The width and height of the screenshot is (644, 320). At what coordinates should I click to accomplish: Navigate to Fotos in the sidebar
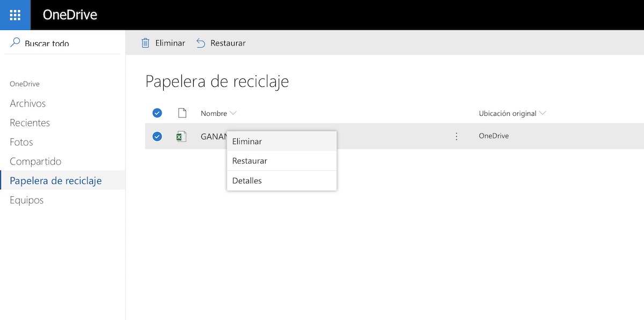point(21,142)
